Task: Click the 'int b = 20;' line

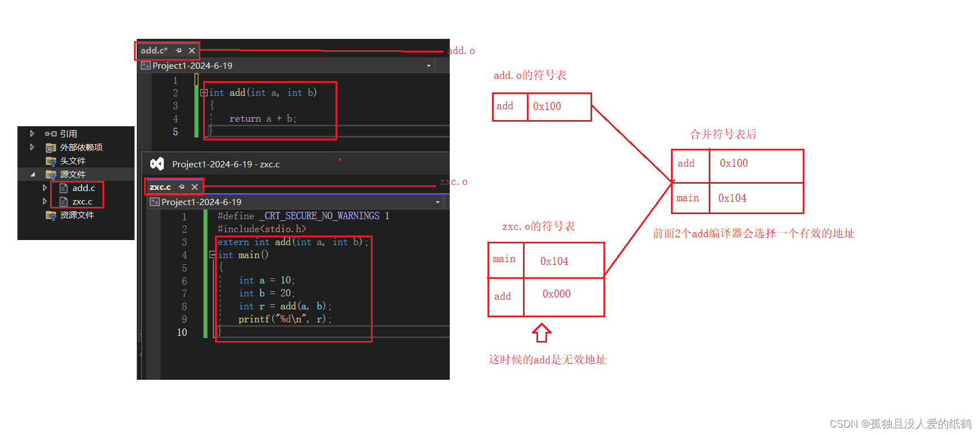Action: click(267, 293)
